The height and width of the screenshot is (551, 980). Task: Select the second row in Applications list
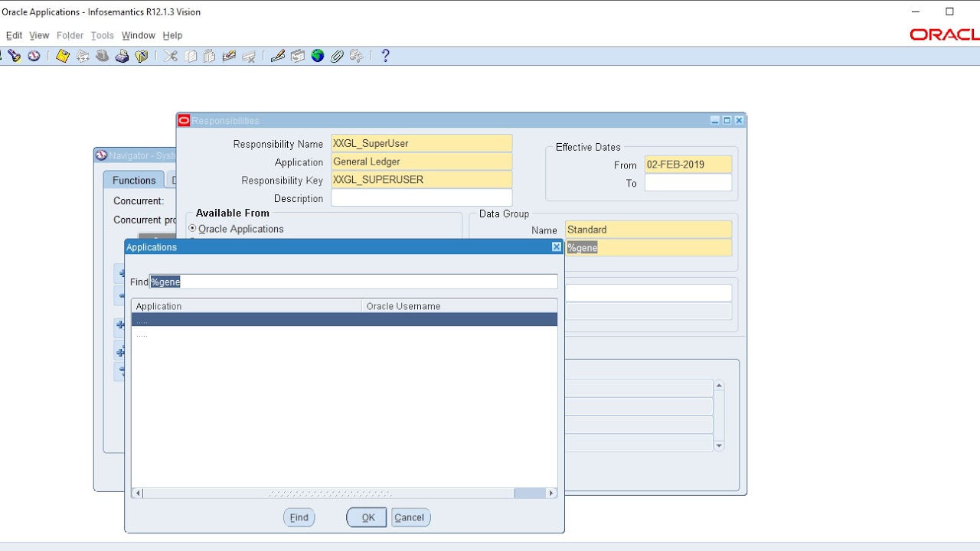coord(345,333)
